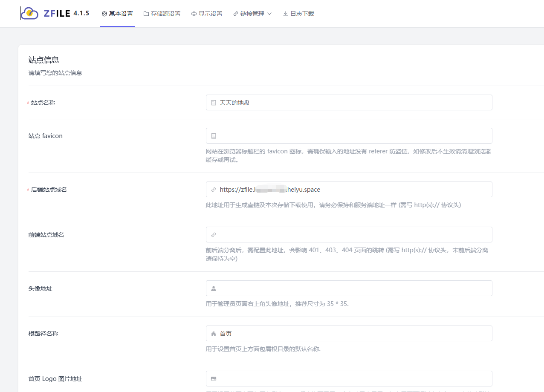Image resolution: width=544 pixels, height=392 pixels.
Task: Click the 前后端分离后 help text
Action: (347, 254)
